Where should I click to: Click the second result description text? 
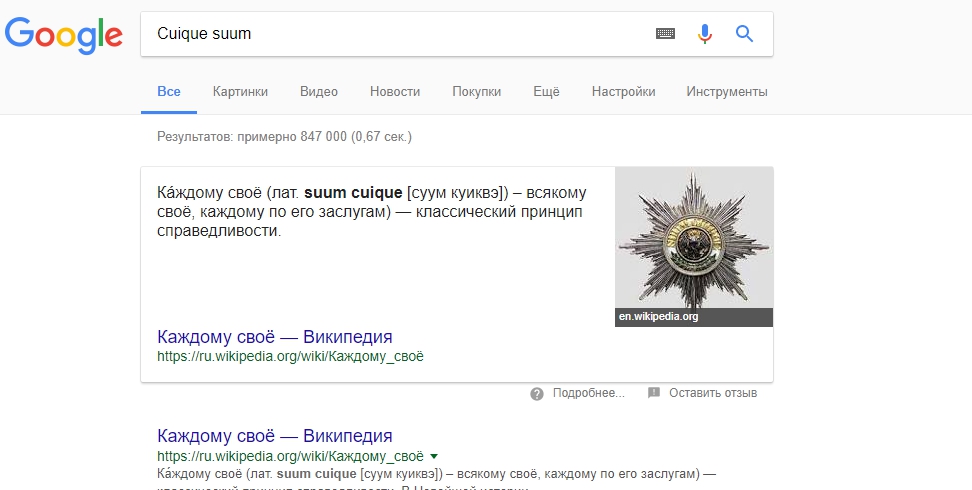coord(436,481)
